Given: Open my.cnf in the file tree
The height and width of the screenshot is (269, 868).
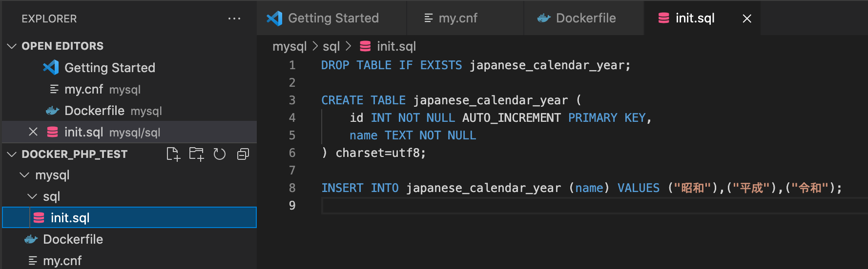Looking at the screenshot, I should coord(129,261).
